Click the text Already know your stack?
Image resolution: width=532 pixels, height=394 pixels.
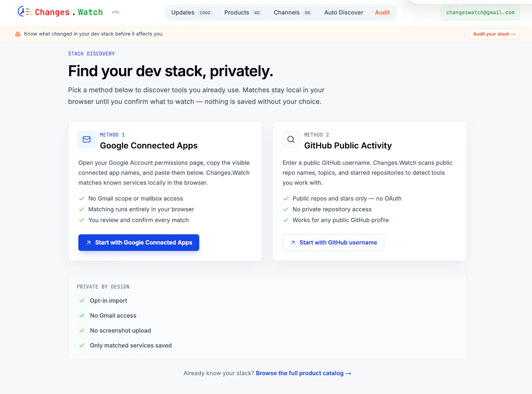click(x=219, y=373)
